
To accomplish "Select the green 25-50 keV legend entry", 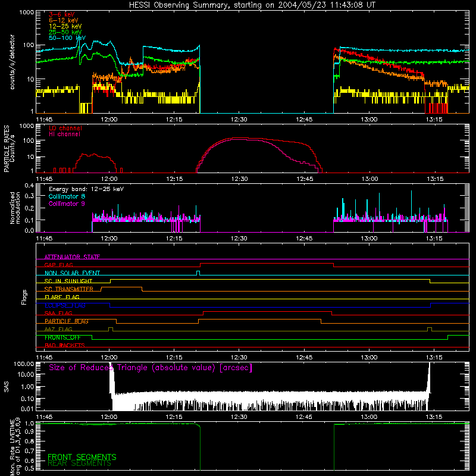I will coord(65,32).
